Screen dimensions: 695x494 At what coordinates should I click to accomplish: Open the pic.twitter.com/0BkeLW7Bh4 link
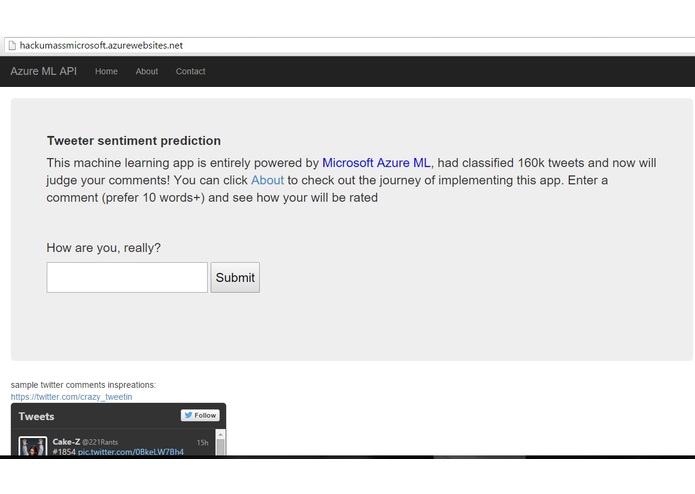tap(131, 452)
